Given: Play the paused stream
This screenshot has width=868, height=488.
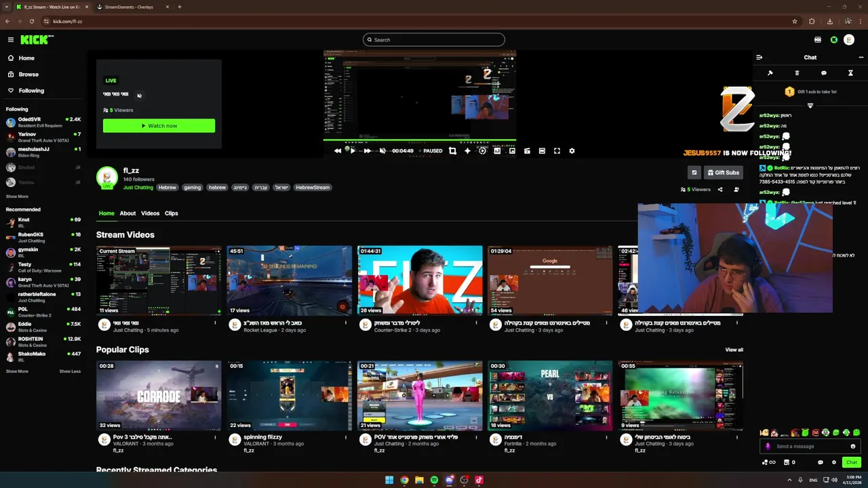Looking at the screenshot, I should tap(353, 151).
